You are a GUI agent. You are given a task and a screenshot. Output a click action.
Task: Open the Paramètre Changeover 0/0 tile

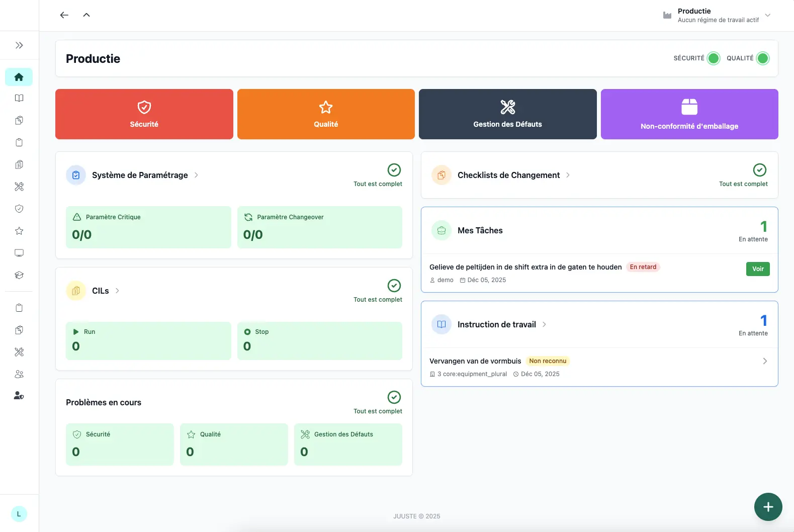tap(320, 227)
